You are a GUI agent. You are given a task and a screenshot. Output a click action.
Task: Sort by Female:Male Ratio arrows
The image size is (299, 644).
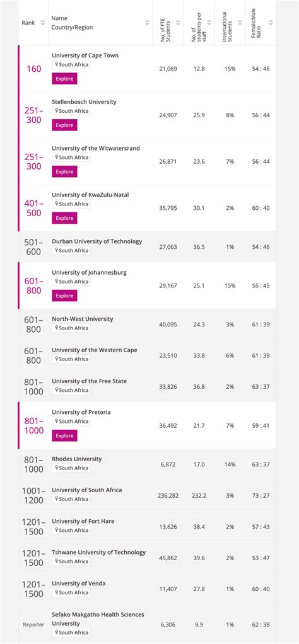[x=271, y=23]
